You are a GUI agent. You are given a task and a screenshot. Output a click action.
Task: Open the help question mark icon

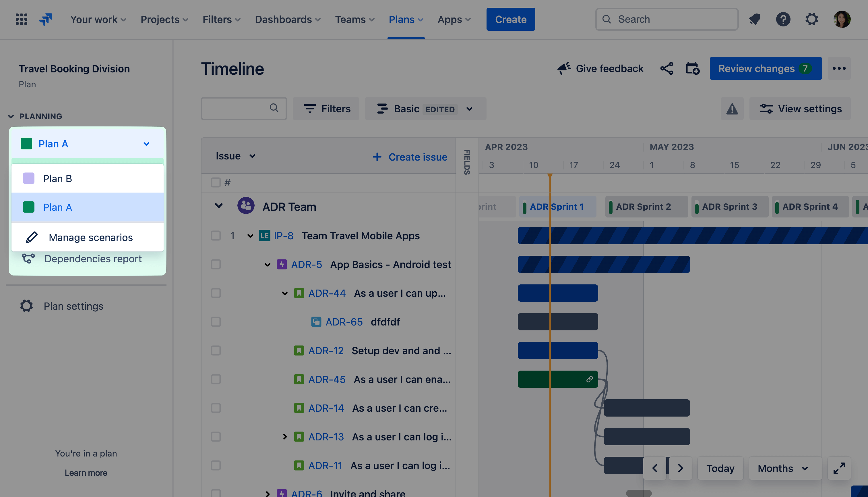point(783,20)
